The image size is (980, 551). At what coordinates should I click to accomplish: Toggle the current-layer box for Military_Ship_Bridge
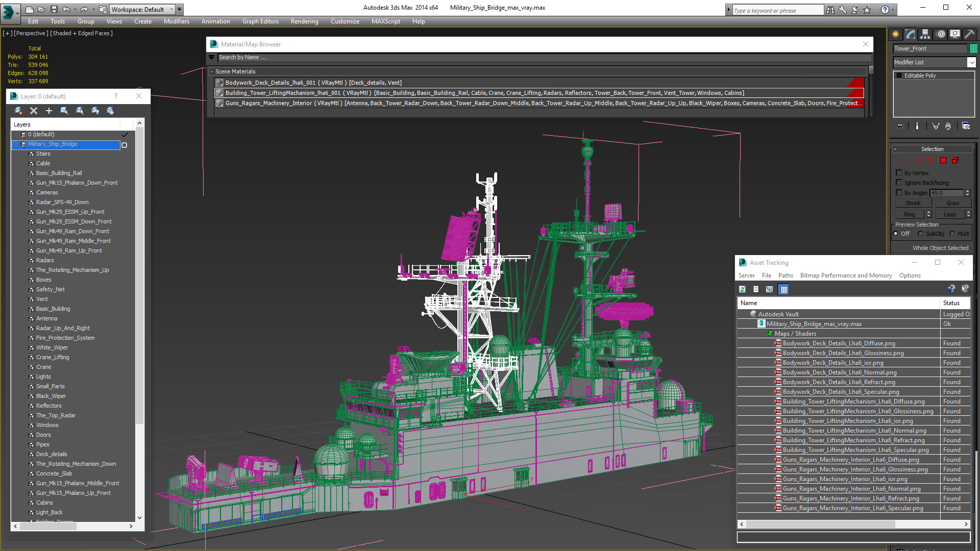tap(124, 145)
